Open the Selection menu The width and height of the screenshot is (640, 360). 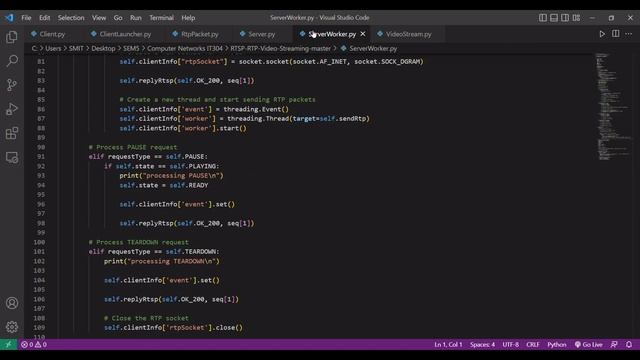[71, 18]
